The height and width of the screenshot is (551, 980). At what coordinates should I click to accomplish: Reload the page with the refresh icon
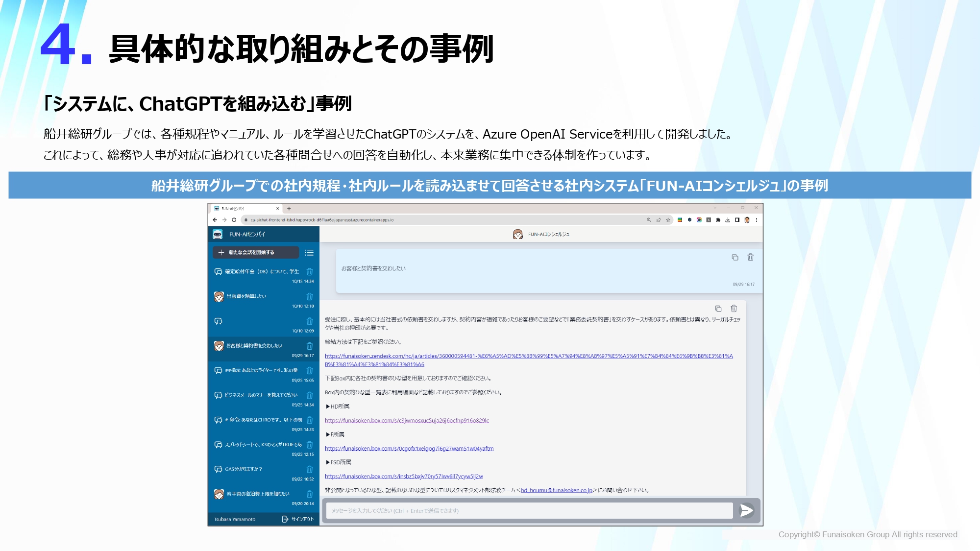[234, 220]
